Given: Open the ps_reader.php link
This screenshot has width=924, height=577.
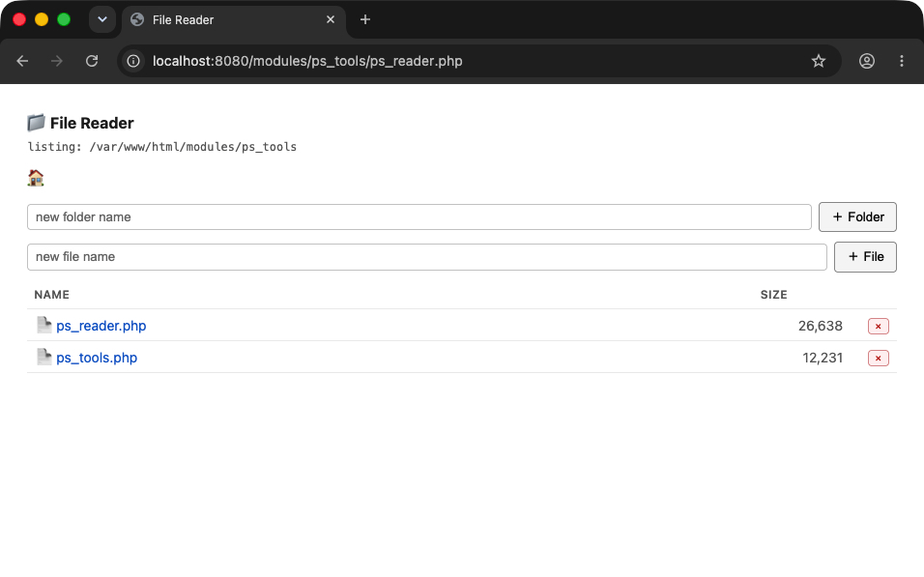Looking at the screenshot, I should pyautogui.click(x=101, y=326).
